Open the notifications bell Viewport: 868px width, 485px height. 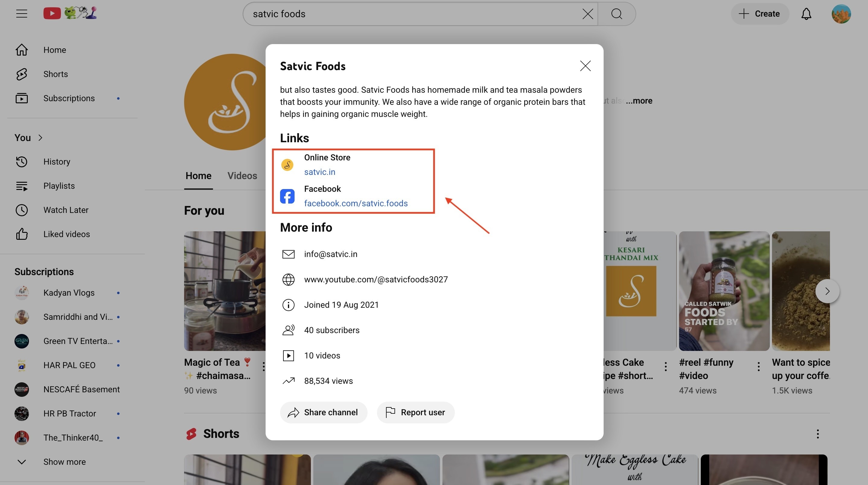tap(806, 14)
